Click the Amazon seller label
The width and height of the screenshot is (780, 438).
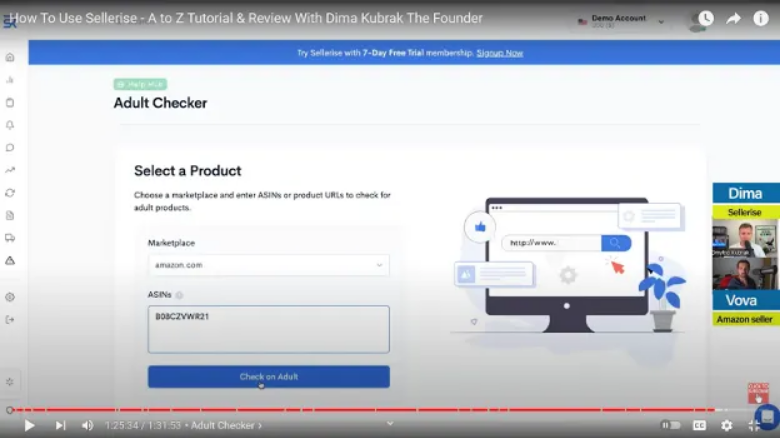click(745, 319)
